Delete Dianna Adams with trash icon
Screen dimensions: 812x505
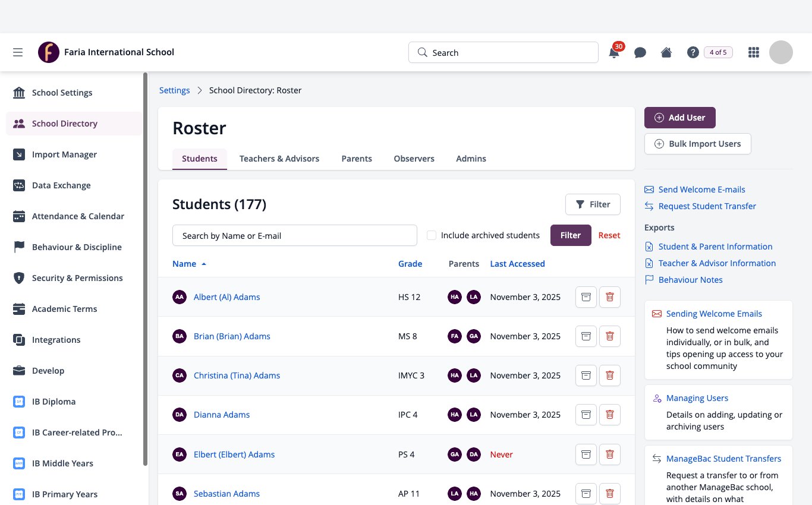(610, 415)
